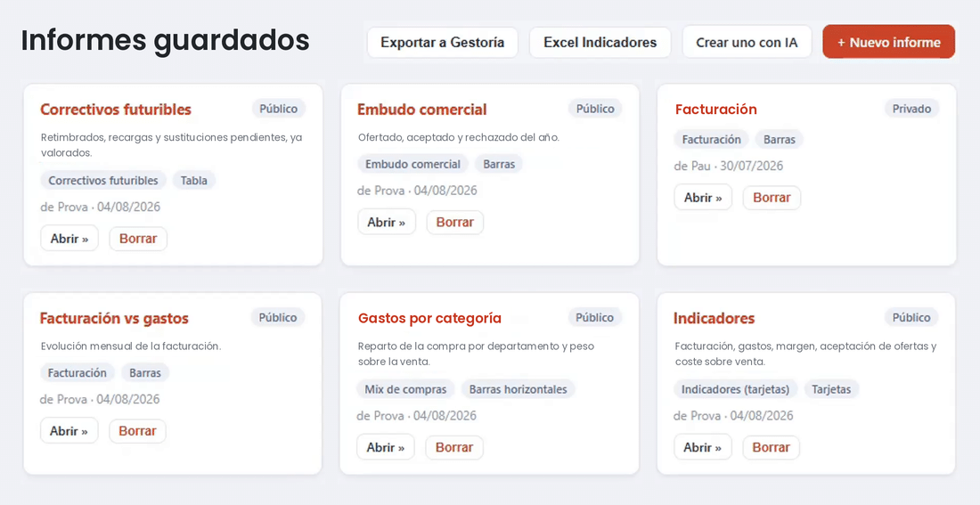Viewport: 980px width, 505px height.
Task: Delete the Correctivos futuribles report with Borrar
Action: tap(138, 239)
